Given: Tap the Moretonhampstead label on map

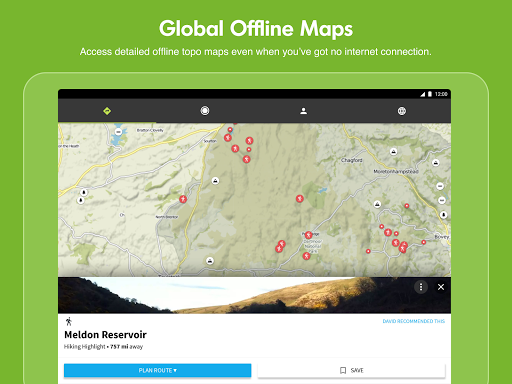Looking at the screenshot, I should [x=396, y=171].
